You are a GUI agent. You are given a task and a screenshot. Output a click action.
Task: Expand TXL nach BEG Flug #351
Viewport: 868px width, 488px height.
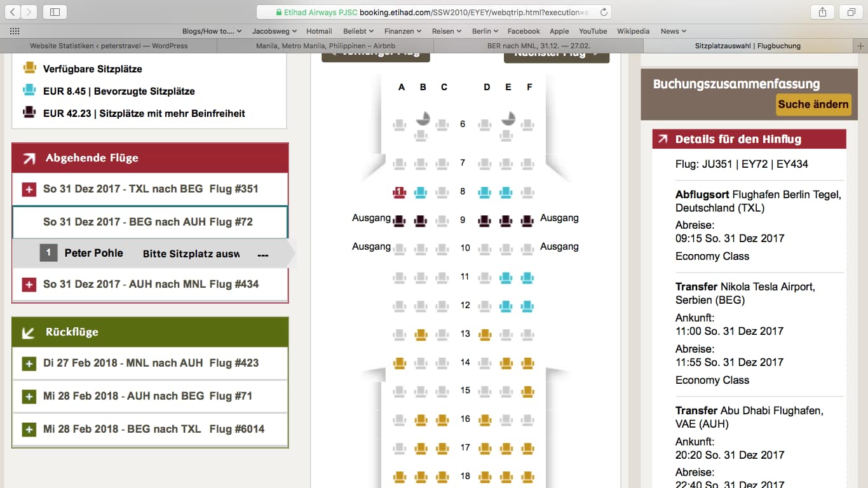click(x=29, y=189)
